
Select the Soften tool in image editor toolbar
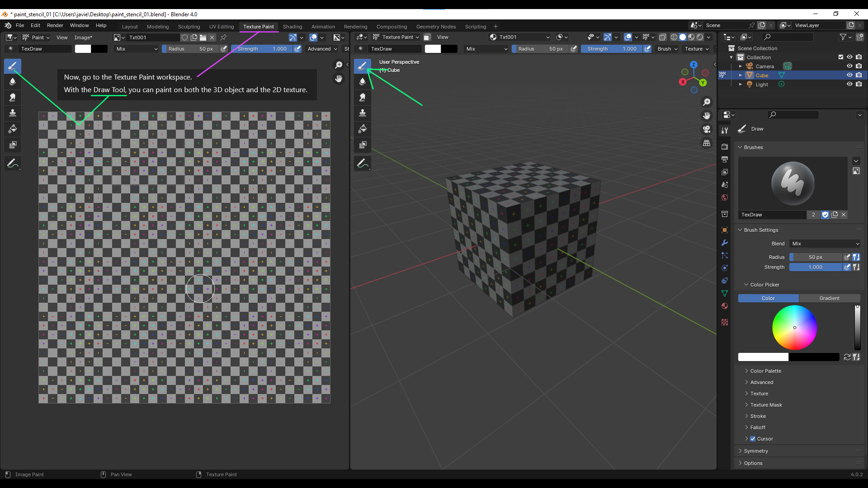13,82
